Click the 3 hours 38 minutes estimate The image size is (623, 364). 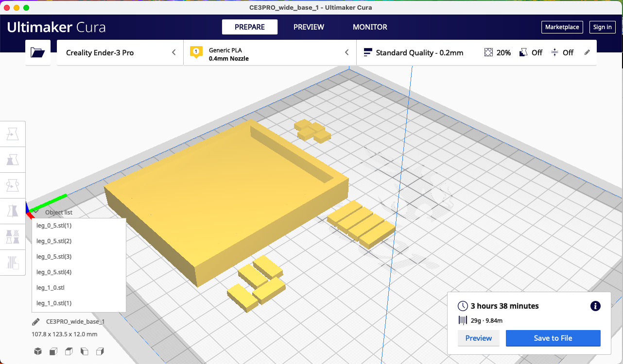[x=505, y=306]
